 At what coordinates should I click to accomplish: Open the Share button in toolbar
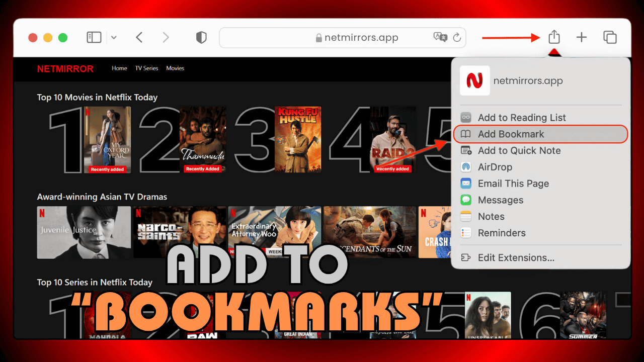(554, 37)
